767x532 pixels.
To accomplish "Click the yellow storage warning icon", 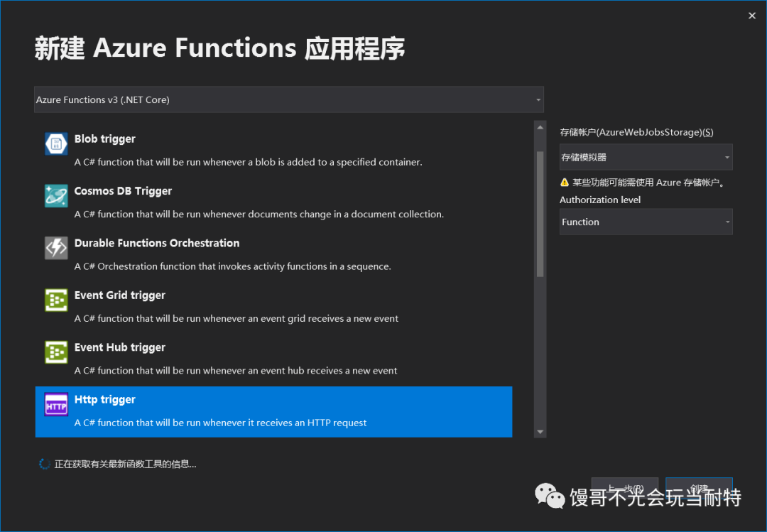I will [x=565, y=183].
